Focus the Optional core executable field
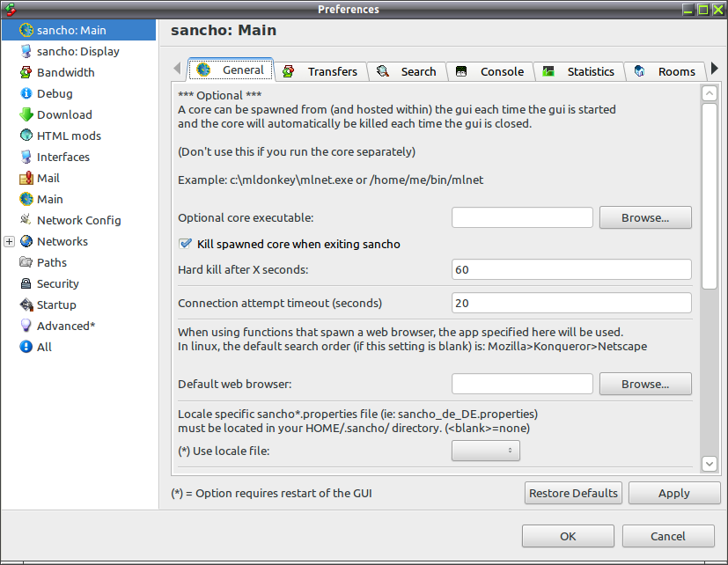728x565 pixels. coord(522,217)
